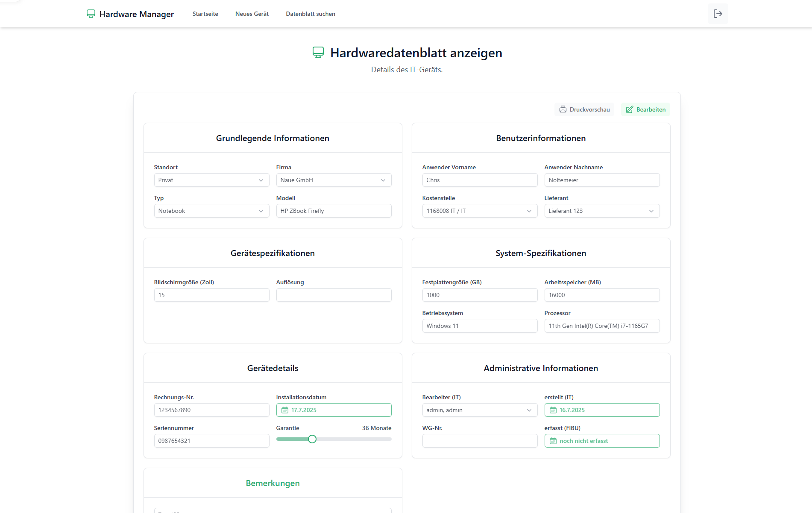Click calendar icon in erfasst (FIBU) field
The image size is (812, 513).
(x=553, y=441)
